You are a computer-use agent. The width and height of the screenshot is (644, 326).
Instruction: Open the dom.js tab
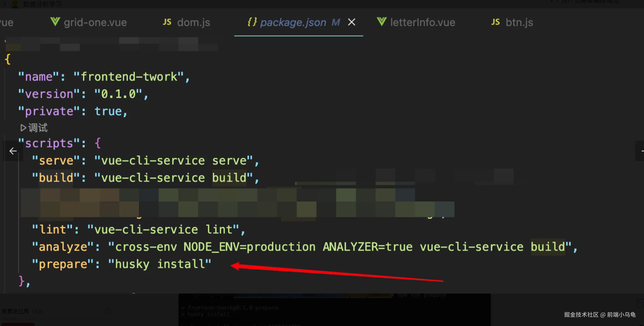coord(193,22)
